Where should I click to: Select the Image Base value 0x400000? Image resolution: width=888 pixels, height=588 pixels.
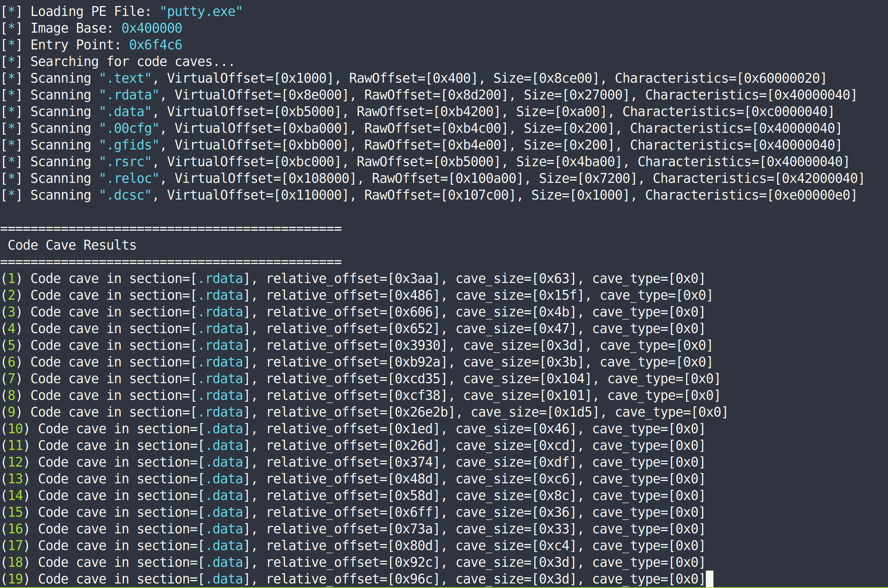(152, 28)
